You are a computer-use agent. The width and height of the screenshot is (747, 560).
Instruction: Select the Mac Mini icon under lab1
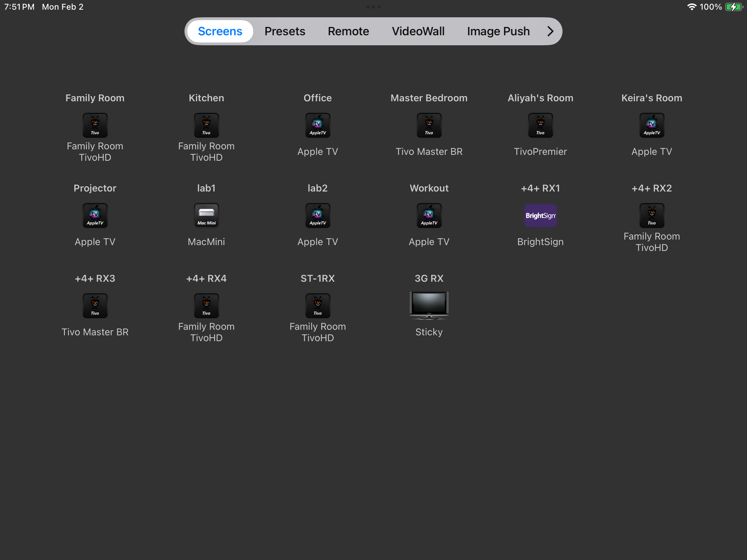[206, 216]
